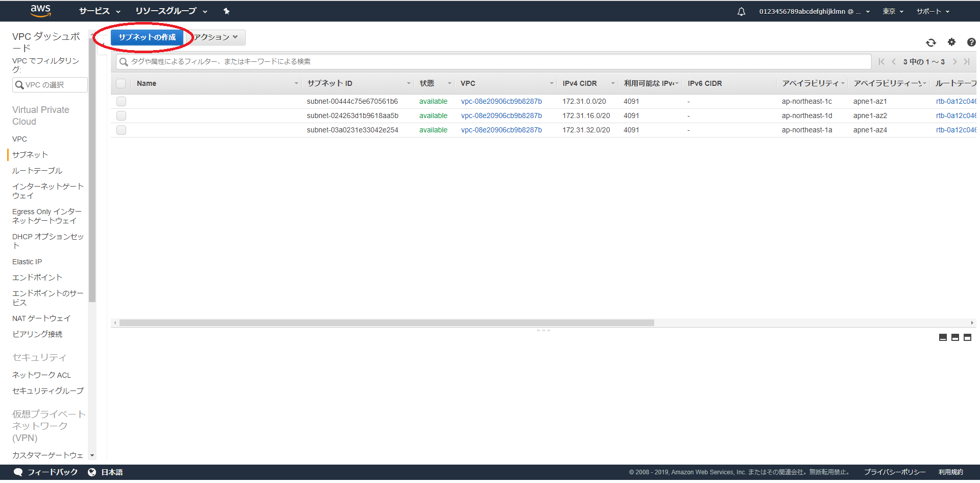Select checkbox for subnet-00444c75e670561b6

121,101
